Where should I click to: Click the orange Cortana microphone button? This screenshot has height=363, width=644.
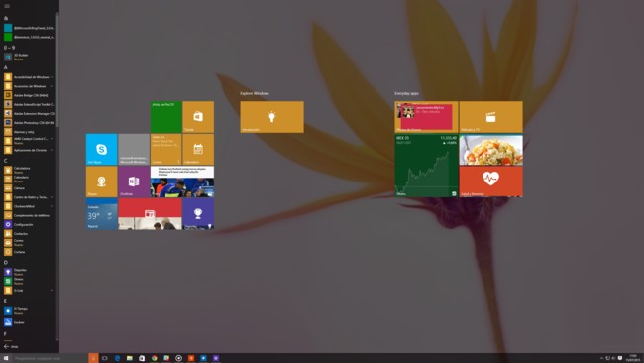coord(93,358)
